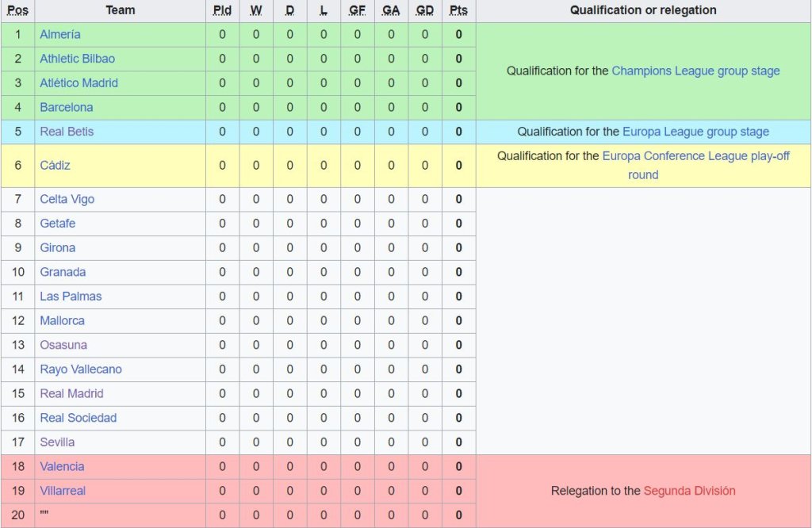Select the Las Palmas link

71,297
